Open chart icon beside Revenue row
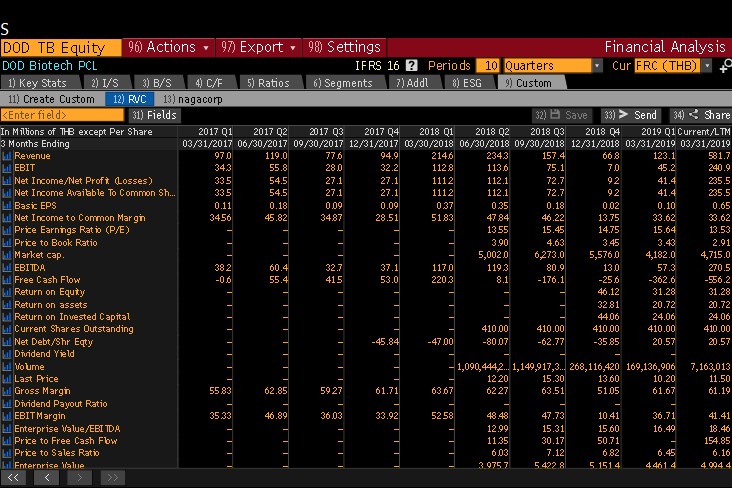The height and width of the screenshot is (488, 732). click(x=7, y=156)
